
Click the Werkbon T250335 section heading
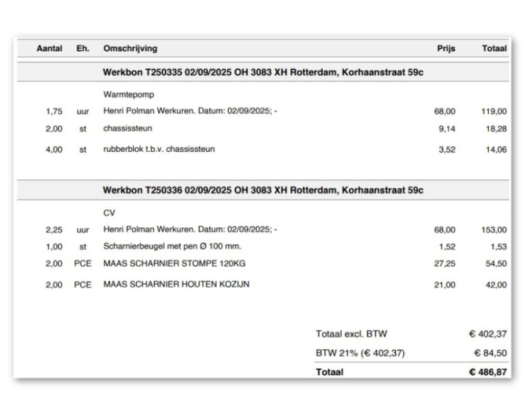(x=263, y=72)
